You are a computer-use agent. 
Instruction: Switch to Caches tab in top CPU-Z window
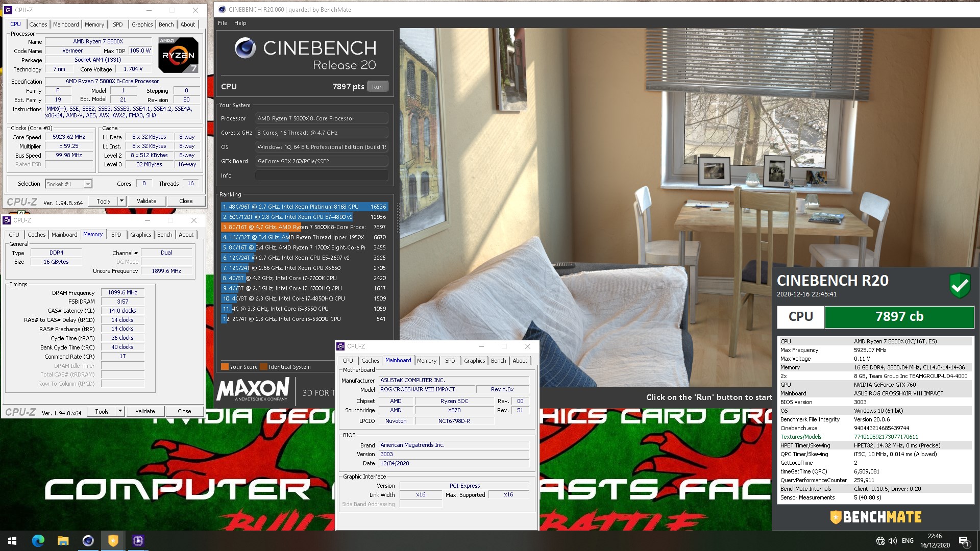(x=38, y=24)
